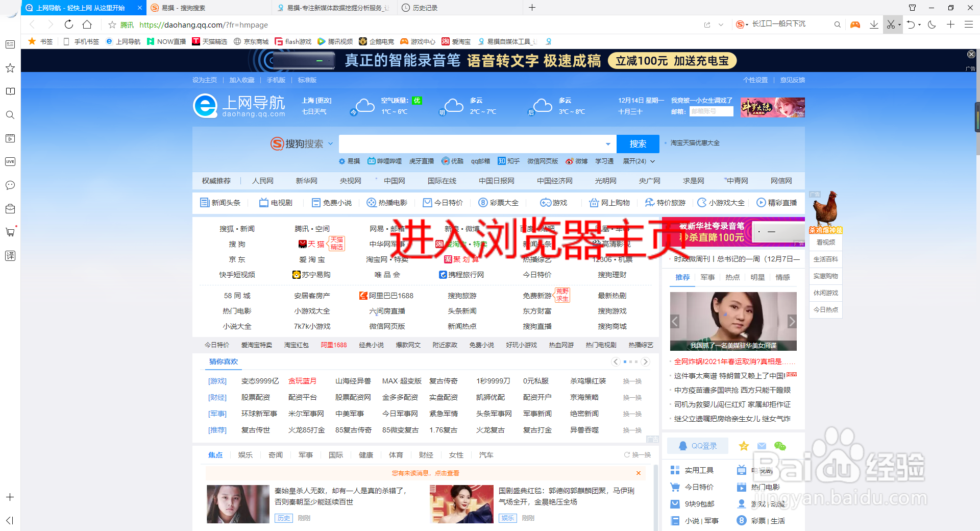Bookmark this page with the star icon

(x=112, y=25)
